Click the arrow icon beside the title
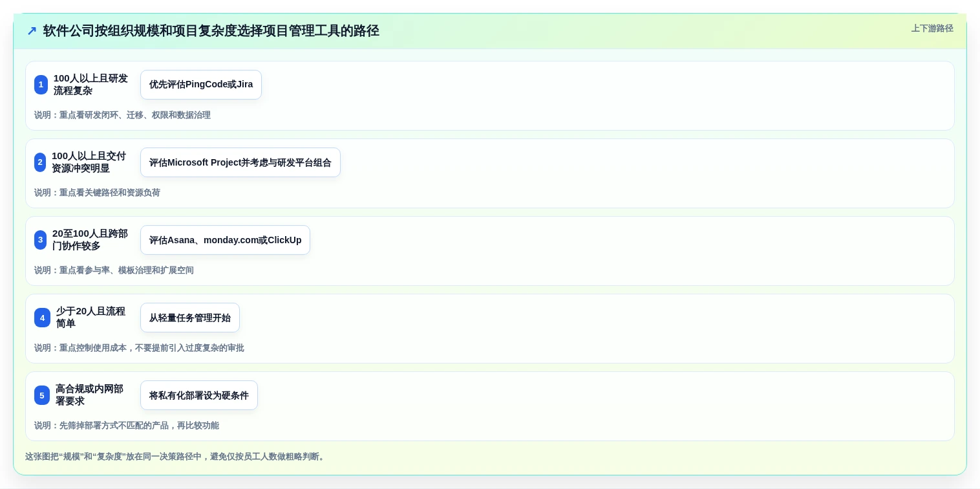The image size is (980, 489). (32, 31)
